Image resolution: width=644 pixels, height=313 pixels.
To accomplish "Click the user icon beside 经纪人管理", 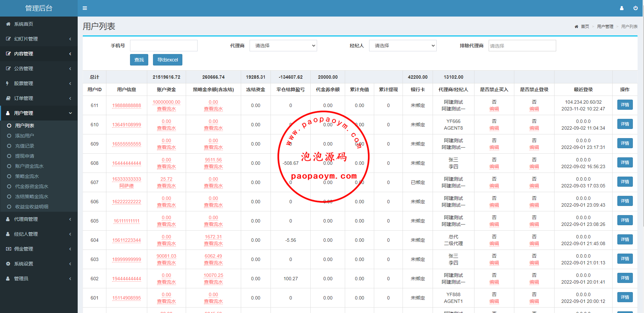I will [8, 234].
